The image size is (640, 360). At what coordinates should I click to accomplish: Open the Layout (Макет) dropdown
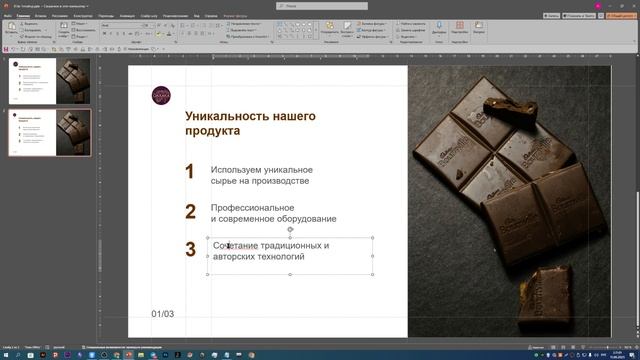click(79, 24)
